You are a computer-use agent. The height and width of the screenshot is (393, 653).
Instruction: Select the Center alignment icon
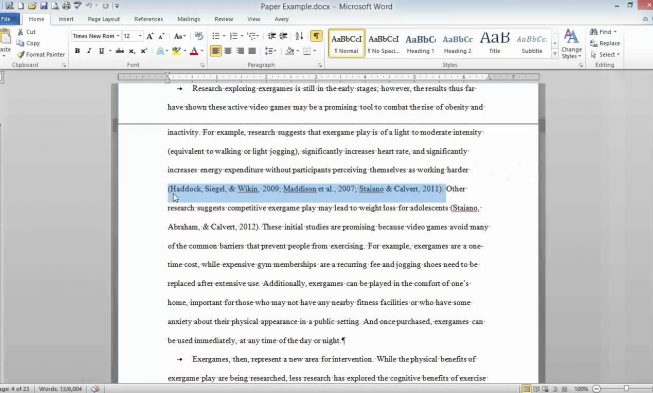(228, 51)
